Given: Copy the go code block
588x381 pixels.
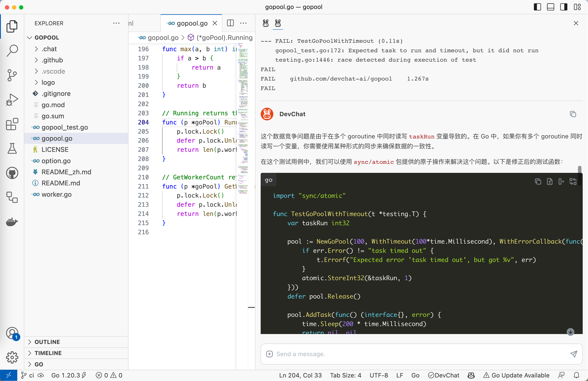Looking at the screenshot, I should (538, 181).
